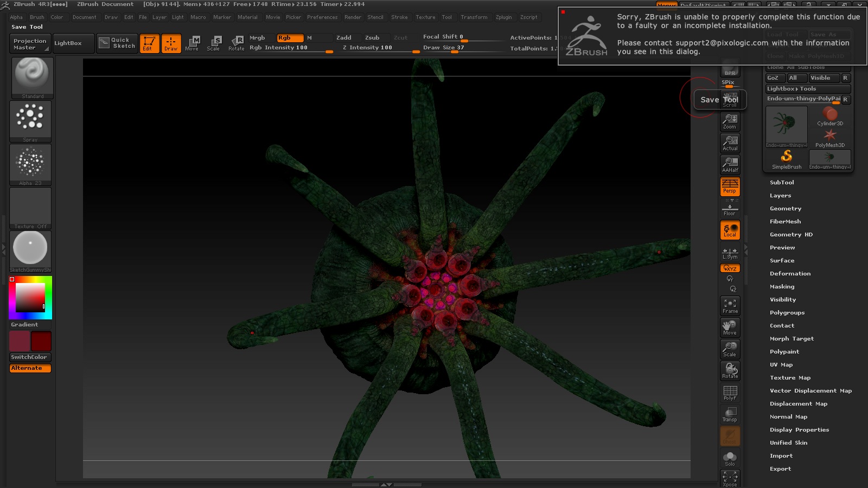Activate the Rotate transform icon in top shelf

point(237,43)
